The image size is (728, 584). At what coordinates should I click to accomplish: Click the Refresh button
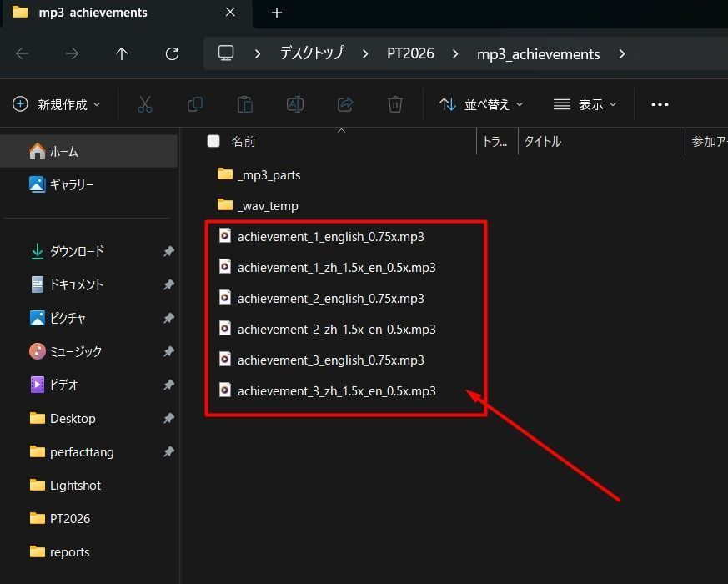(x=173, y=54)
